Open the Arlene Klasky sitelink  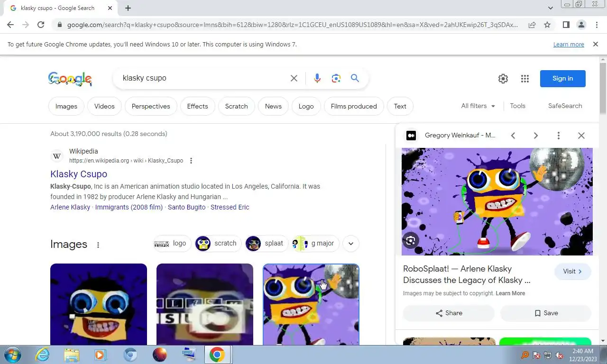(70, 207)
